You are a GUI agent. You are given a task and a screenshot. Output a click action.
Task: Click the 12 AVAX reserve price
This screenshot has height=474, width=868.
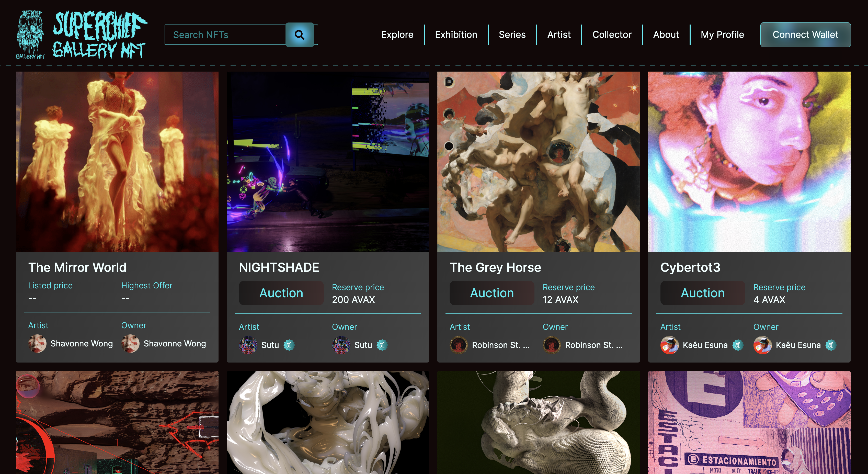click(560, 299)
